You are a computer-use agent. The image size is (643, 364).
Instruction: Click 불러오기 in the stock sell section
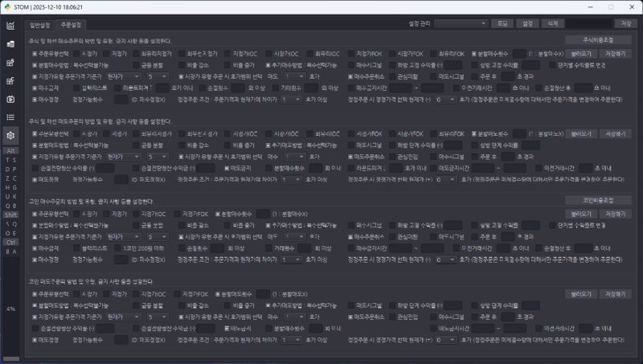coord(580,134)
